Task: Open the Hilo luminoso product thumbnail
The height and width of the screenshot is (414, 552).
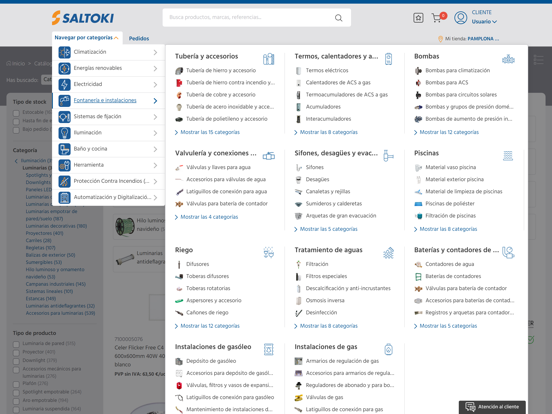Action: [125, 226]
